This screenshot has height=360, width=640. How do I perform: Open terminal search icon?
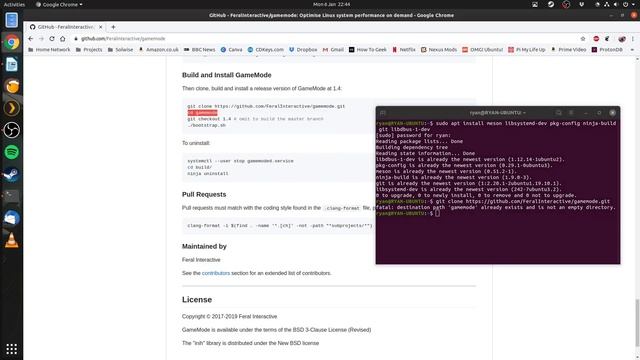(558, 113)
